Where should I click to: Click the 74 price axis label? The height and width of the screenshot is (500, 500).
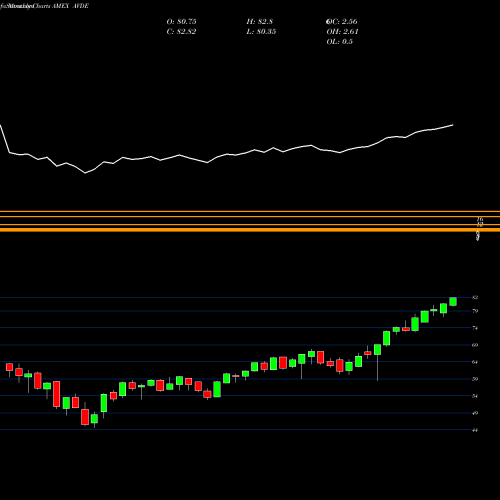point(475,328)
